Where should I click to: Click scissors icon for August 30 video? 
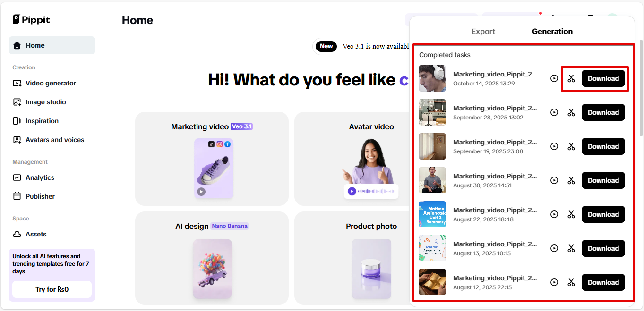(571, 180)
